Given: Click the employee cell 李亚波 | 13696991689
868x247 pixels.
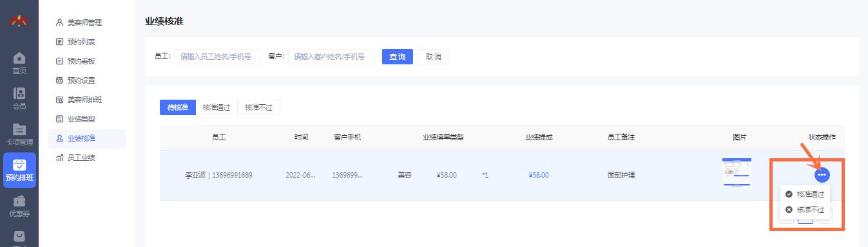Looking at the screenshot, I should (x=218, y=175).
